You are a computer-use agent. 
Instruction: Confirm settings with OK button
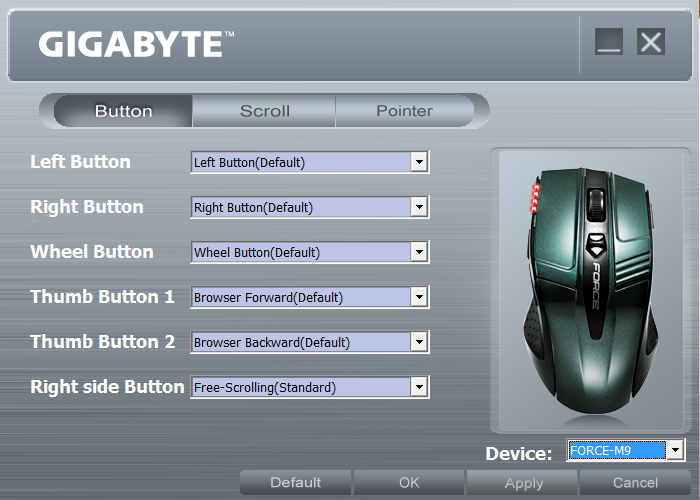pyautogui.click(x=409, y=483)
